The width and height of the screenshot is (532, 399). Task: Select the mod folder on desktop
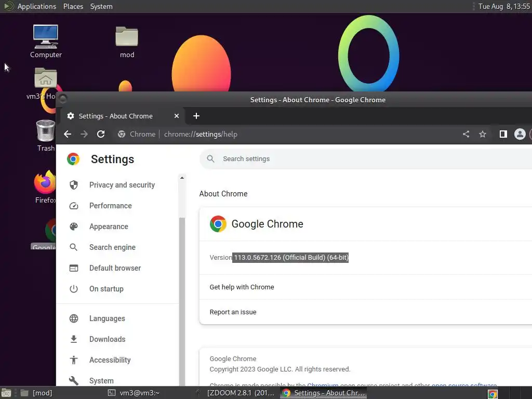pyautogui.click(x=127, y=42)
